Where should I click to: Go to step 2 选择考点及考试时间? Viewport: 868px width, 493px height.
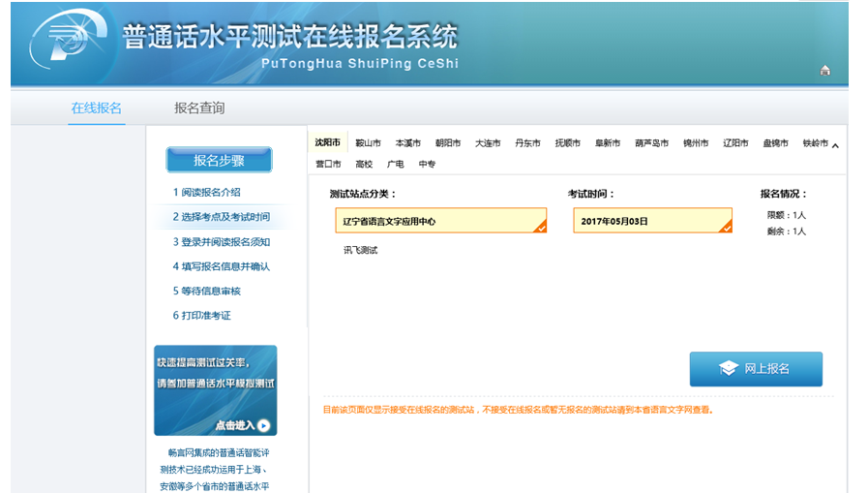pyautogui.click(x=221, y=217)
